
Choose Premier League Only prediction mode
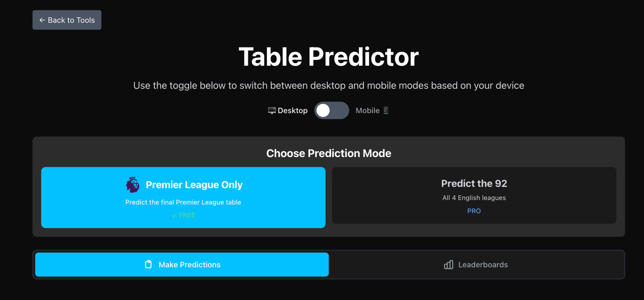183,197
